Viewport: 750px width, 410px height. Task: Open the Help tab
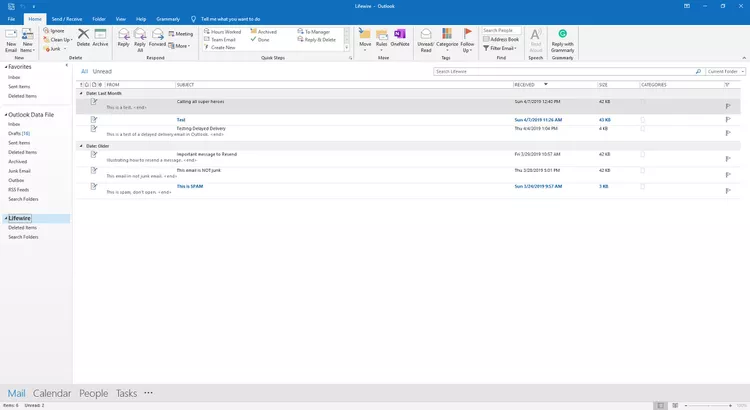[x=141, y=19]
